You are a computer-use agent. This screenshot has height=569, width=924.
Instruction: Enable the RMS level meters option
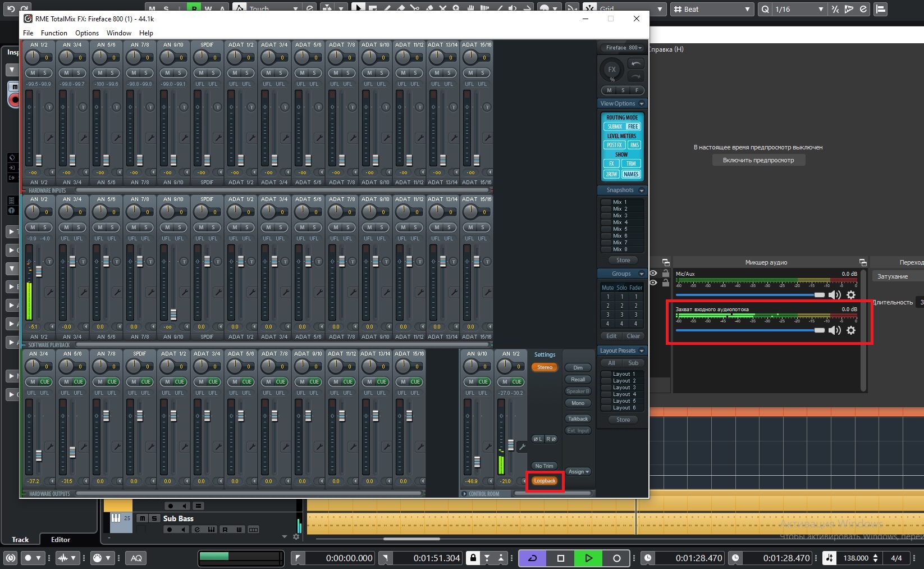pyautogui.click(x=634, y=145)
